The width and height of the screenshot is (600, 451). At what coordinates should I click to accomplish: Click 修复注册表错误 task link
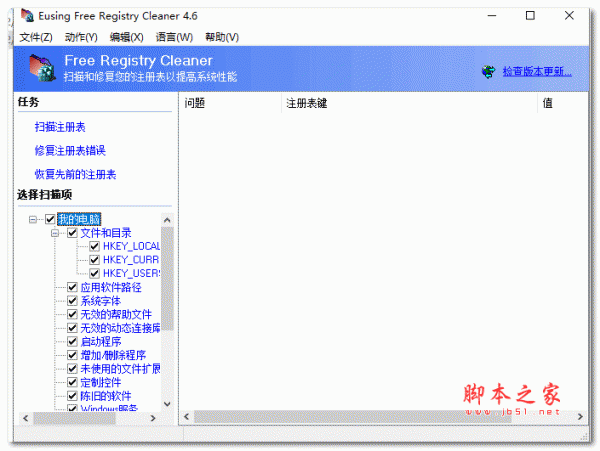click(70, 151)
